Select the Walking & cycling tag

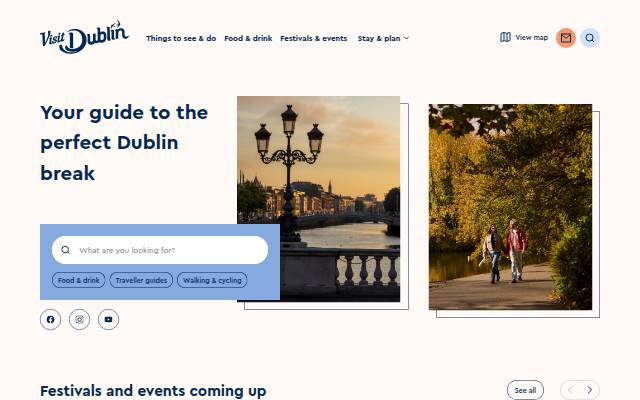point(212,280)
